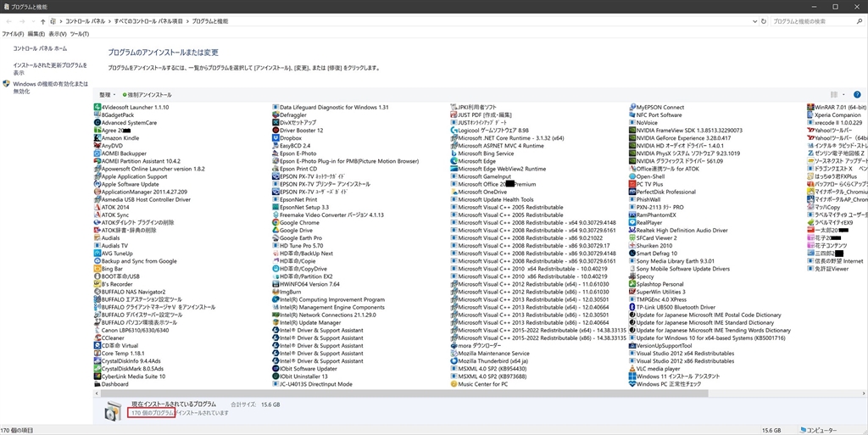Select EasyBCD 2.4 entry
868x435 pixels.
click(x=292, y=146)
